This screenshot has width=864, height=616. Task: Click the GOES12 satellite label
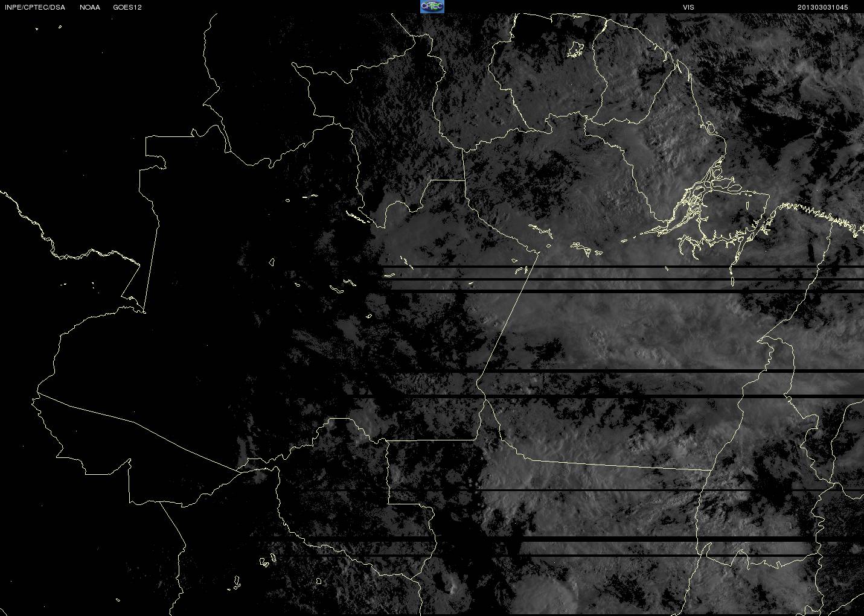127,7
